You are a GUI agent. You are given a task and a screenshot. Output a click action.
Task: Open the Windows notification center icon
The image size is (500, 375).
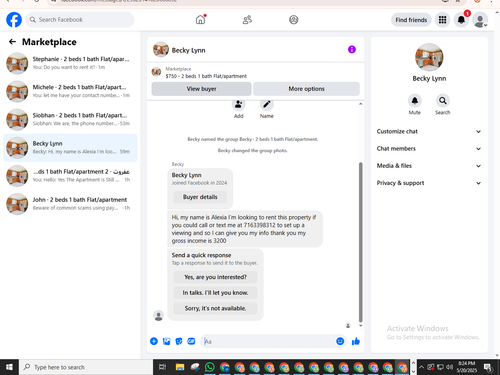[488, 367]
